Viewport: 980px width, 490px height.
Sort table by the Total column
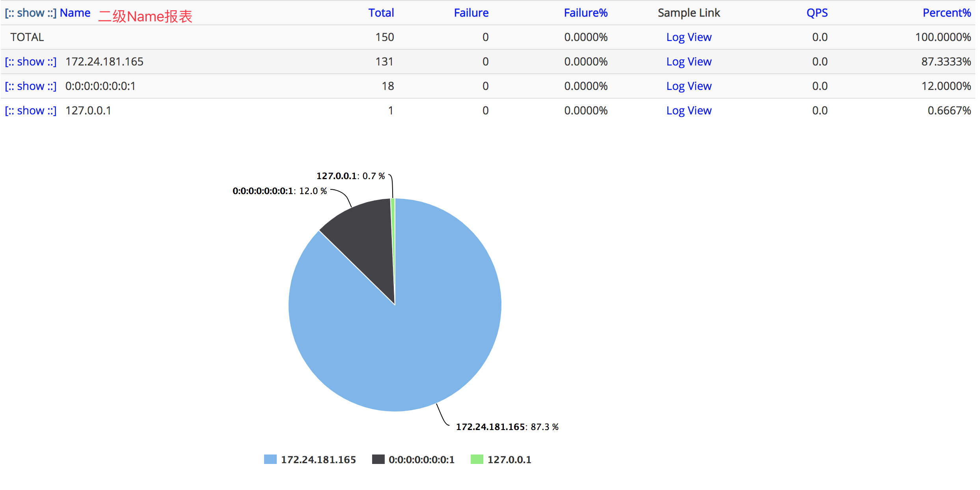381,12
